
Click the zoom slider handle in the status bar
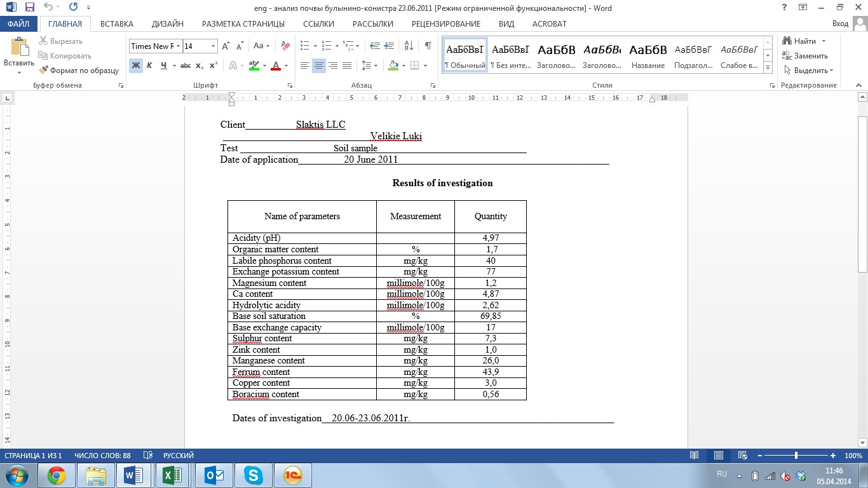tap(796, 456)
